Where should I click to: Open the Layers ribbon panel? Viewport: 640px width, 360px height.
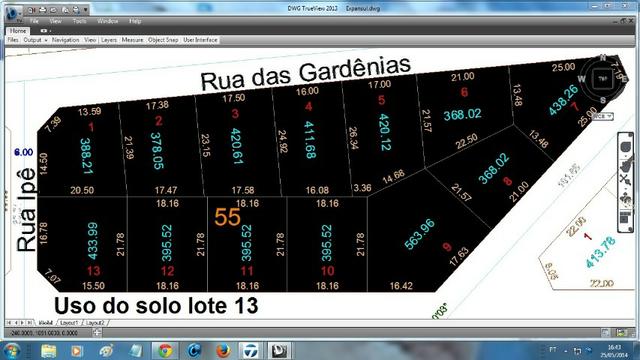click(109, 40)
